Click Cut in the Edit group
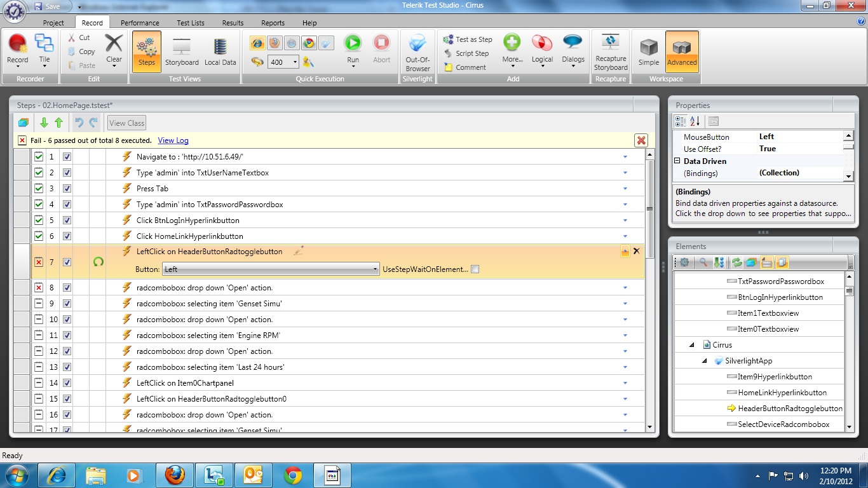 pyautogui.click(x=79, y=37)
